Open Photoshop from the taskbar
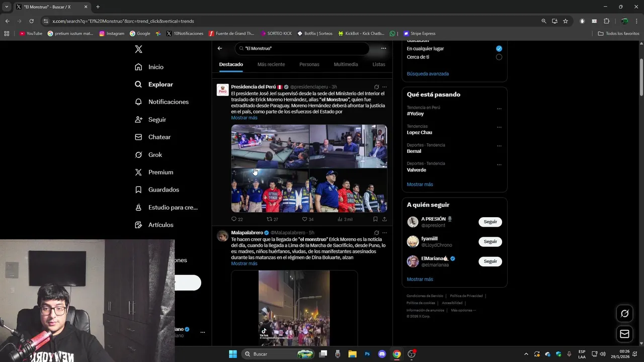Image resolution: width=644 pixels, height=362 pixels. [367, 354]
